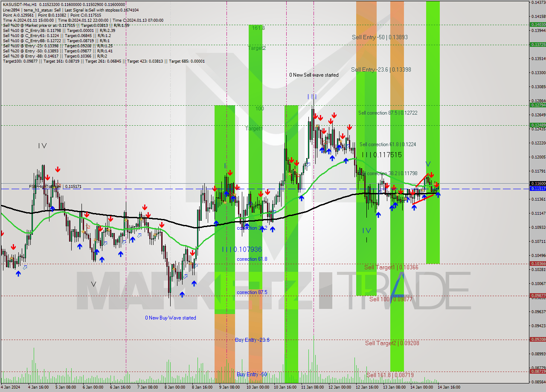Select the '0 New Sell wave started' annotation
546x392 pixels.
pos(314,75)
